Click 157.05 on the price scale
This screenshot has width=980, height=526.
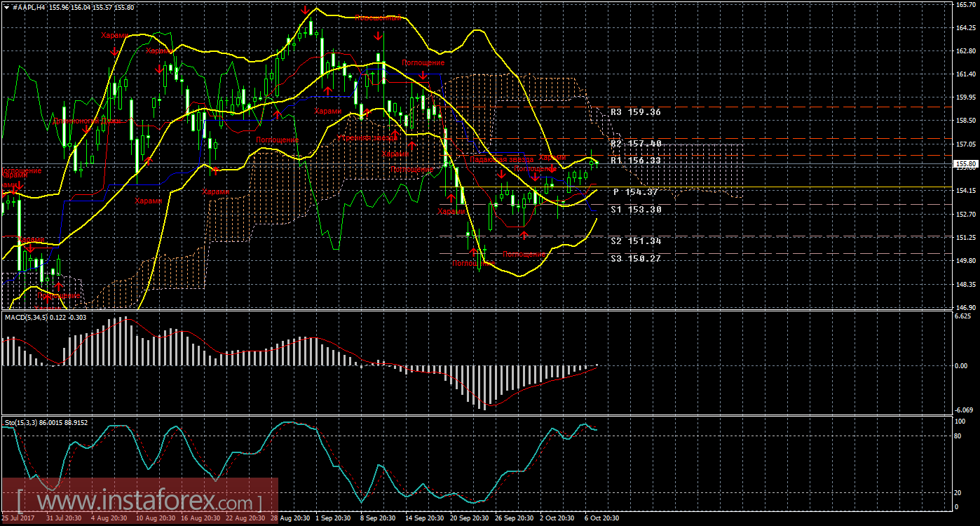(966, 144)
